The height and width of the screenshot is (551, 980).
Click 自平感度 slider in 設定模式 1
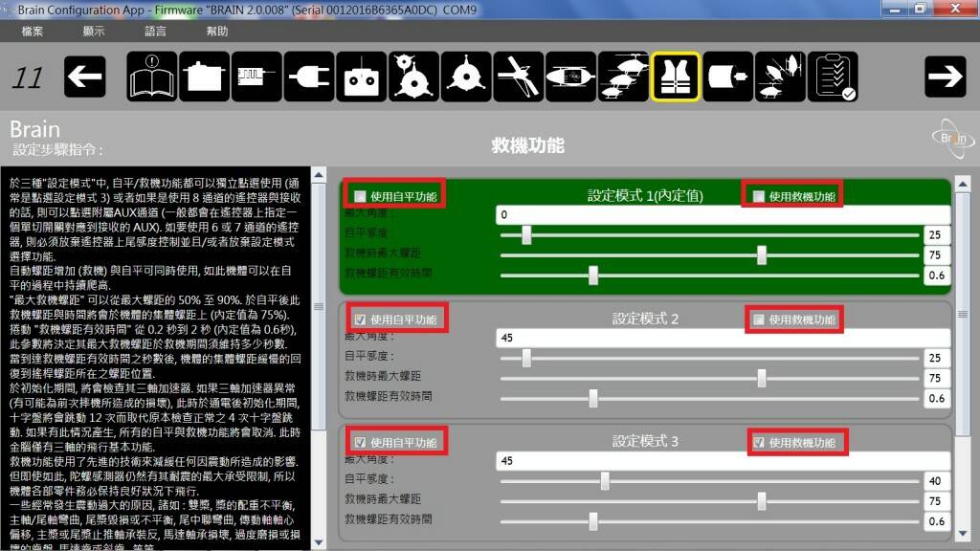[x=709, y=235]
